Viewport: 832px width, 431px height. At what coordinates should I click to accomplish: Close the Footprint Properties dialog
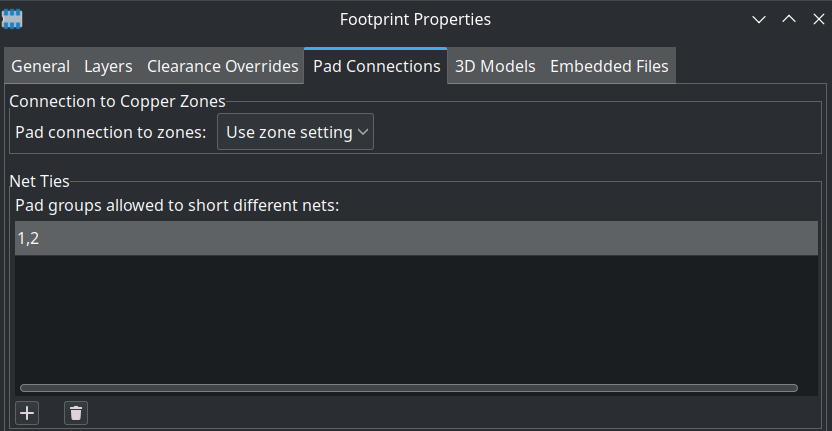click(x=819, y=20)
